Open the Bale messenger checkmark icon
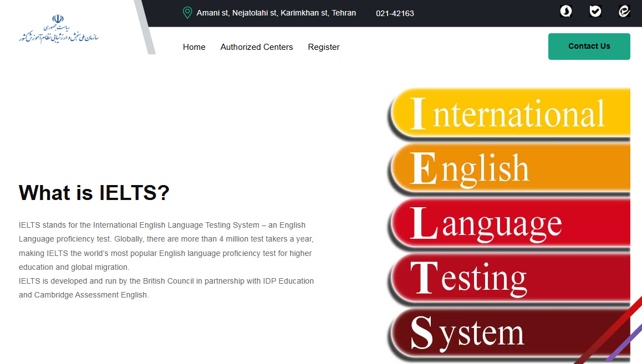This screenshot has height=364, width=642. [x=595, y=11]
